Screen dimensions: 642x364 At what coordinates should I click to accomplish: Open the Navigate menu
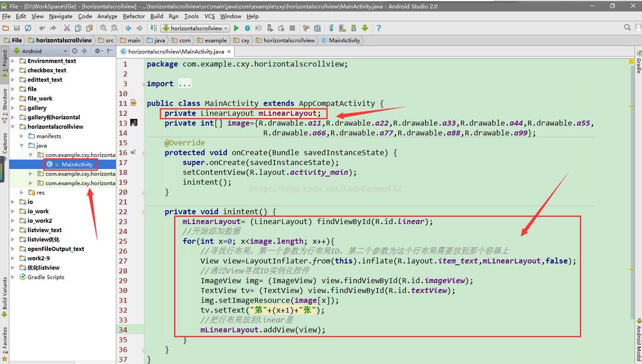click(61, 17)
